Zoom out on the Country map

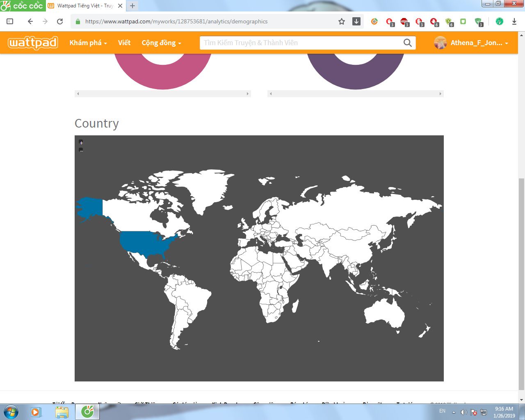(81, 150)
